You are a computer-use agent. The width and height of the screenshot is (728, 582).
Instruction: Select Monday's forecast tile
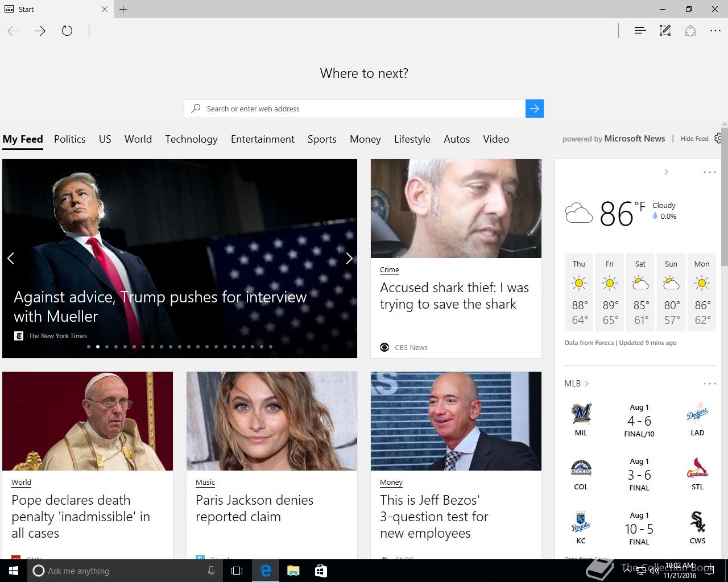pyautogui.click(x=702, y=292)
